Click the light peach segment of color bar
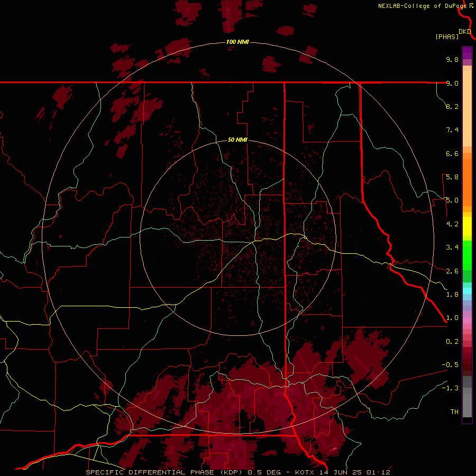This screenshot has width=476, height=476. [467, 108]
